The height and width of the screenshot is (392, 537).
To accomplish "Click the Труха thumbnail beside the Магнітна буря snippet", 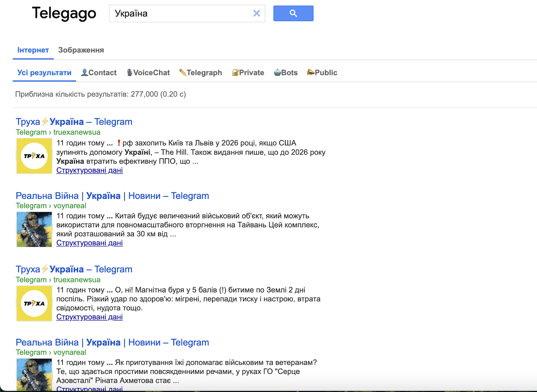I will point(34,303).
